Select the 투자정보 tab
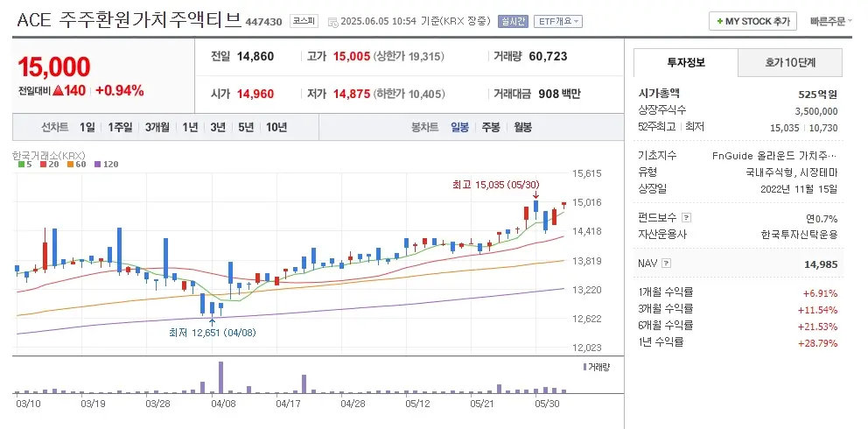 pos(685,63)
